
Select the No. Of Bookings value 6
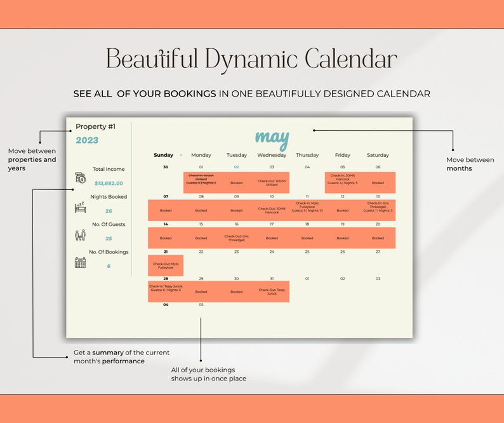click(x=109, y=266)
